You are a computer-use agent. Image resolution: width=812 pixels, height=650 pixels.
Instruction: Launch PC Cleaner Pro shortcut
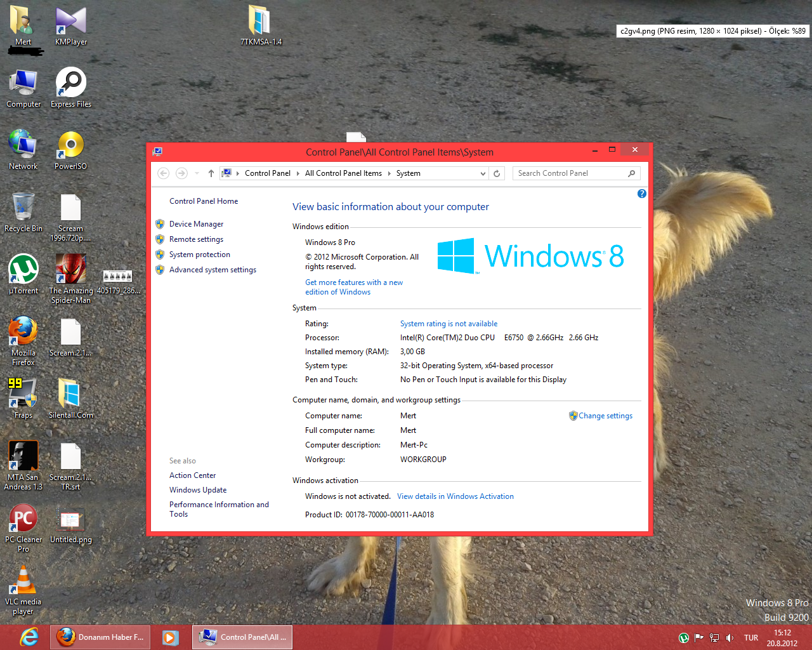click(x=23, y=527)
